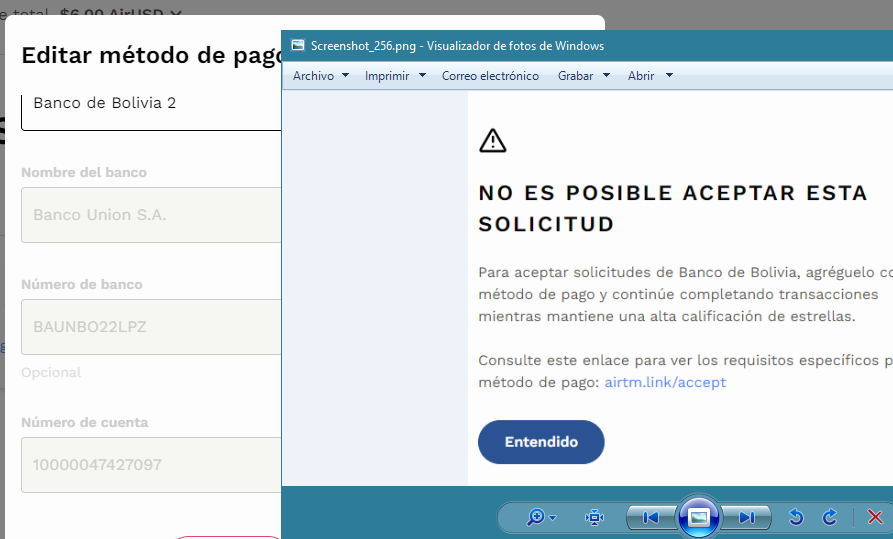
Task: Click the Número de banco field
Action: 150,327
